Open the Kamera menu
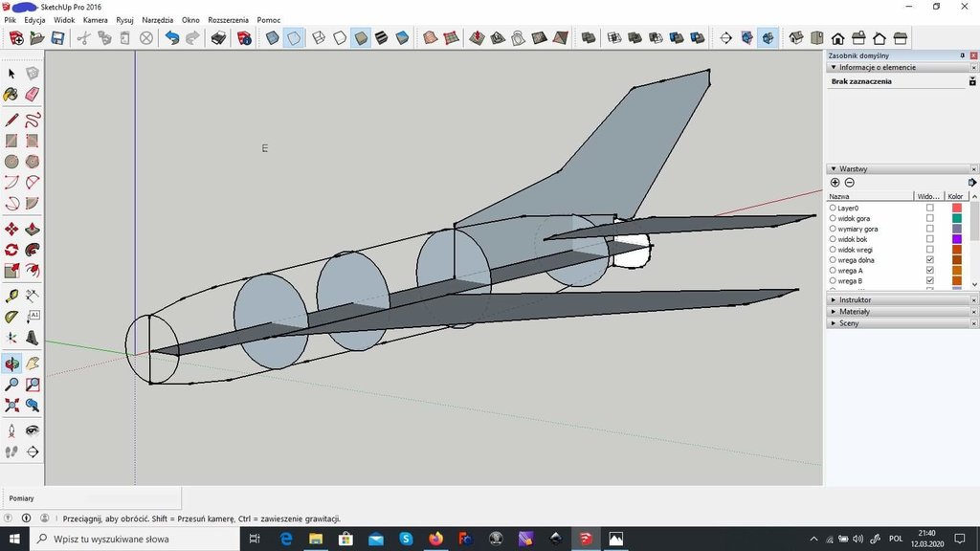Screen dimensions: 980x551 pos(95,19)
